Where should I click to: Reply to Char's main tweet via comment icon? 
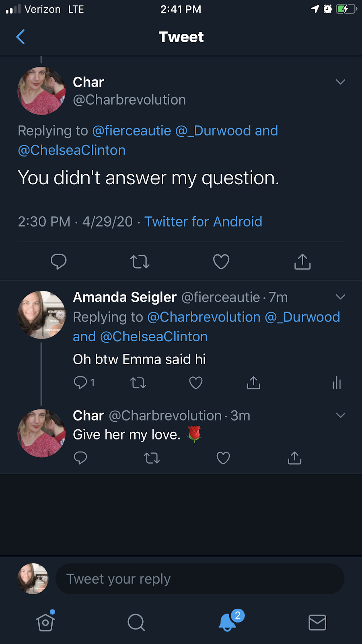coord(59,262)
